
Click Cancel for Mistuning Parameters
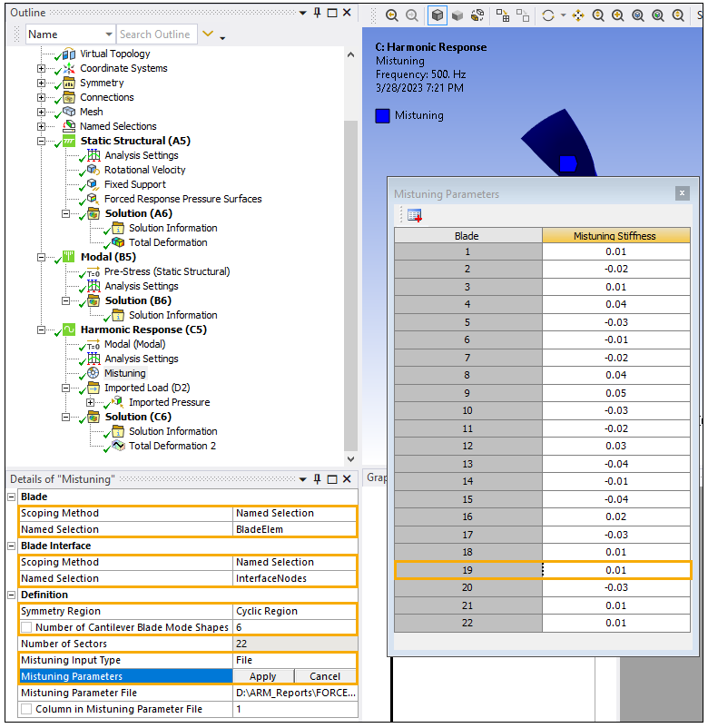pyautogui.click(x=325, y=676)
